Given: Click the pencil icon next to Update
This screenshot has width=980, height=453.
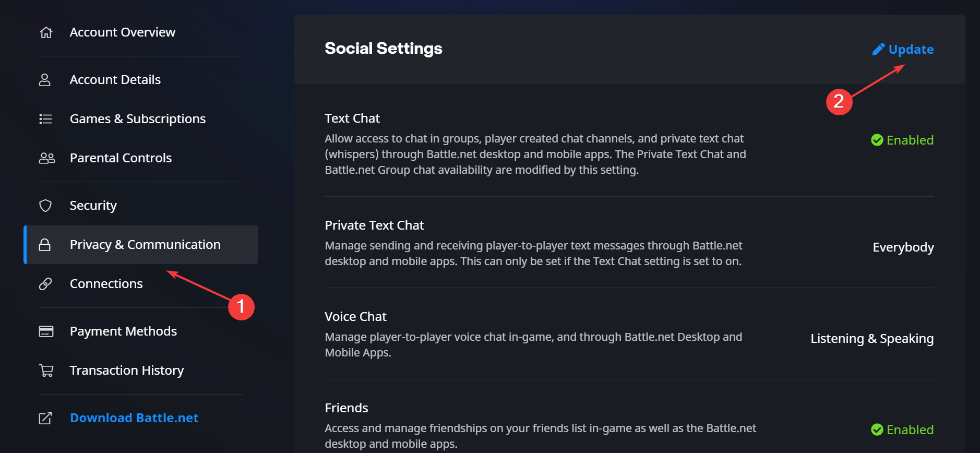Looking at the screenshot, I should (x=878, y=49).
